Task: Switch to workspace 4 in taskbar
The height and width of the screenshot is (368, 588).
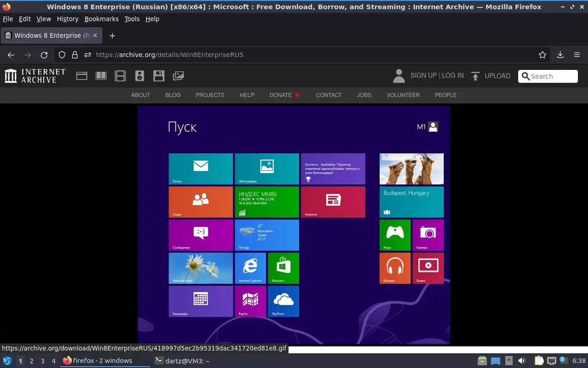Action: [x=53, y=361]
